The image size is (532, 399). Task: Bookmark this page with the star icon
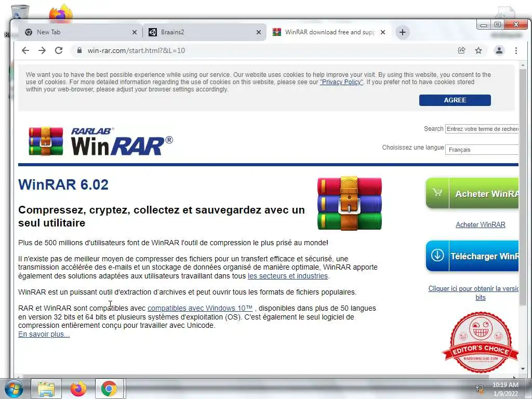click(478, 50)
